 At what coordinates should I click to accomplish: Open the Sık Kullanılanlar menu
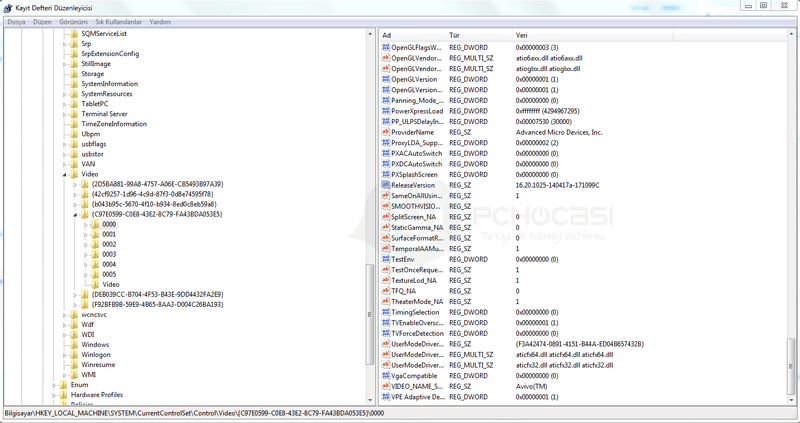119,21
